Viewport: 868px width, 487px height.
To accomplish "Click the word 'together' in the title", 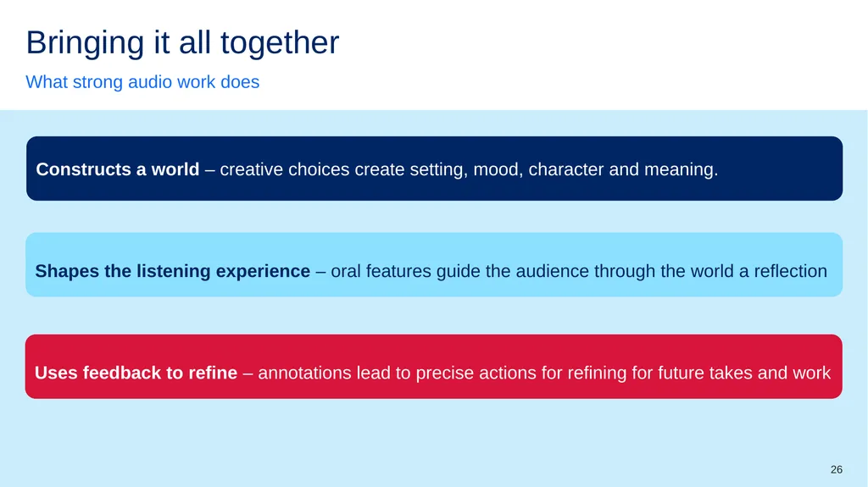I will pos(280,42).
